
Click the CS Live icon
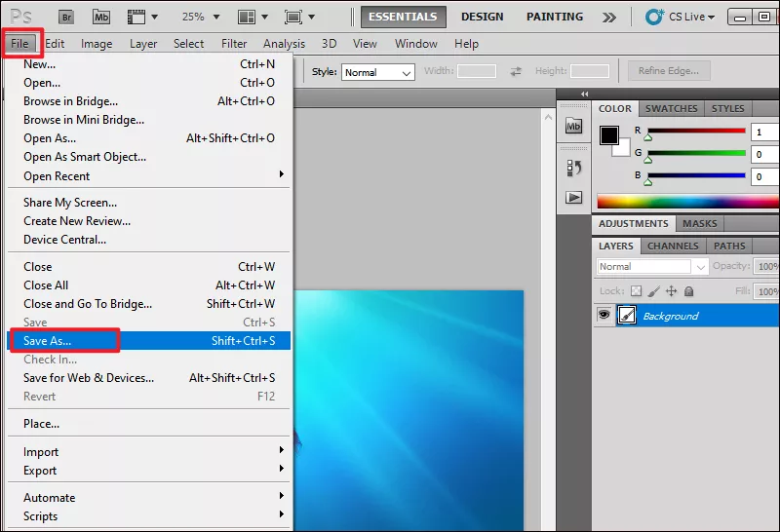point(654,17)
